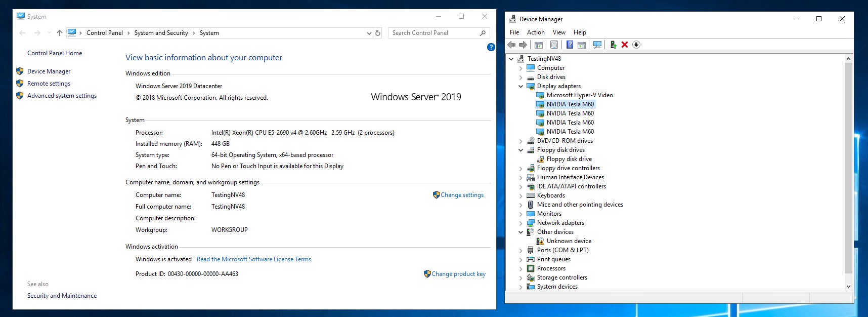This screenshot has width=868, height=317.
Task: Click Change settings for computer name
Action: click(x=462, y=195)
